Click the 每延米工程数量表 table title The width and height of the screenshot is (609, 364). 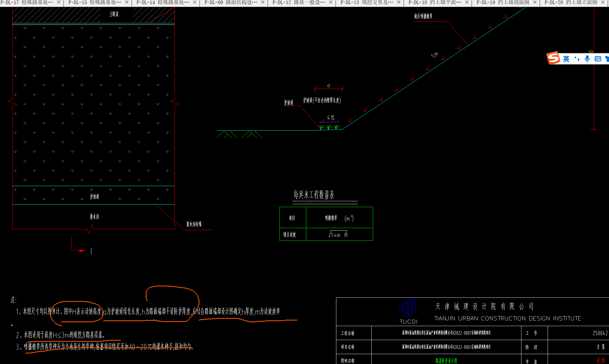tap(314, 195)
